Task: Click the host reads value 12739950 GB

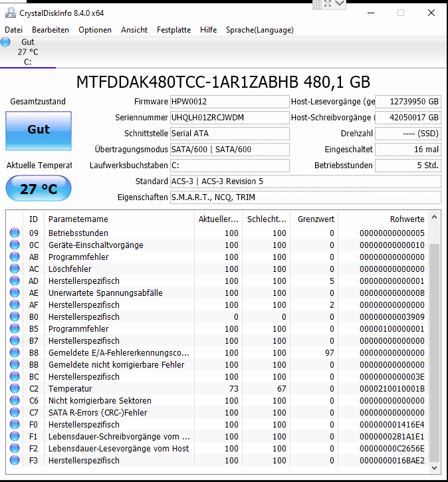Action: coord(408,102)
